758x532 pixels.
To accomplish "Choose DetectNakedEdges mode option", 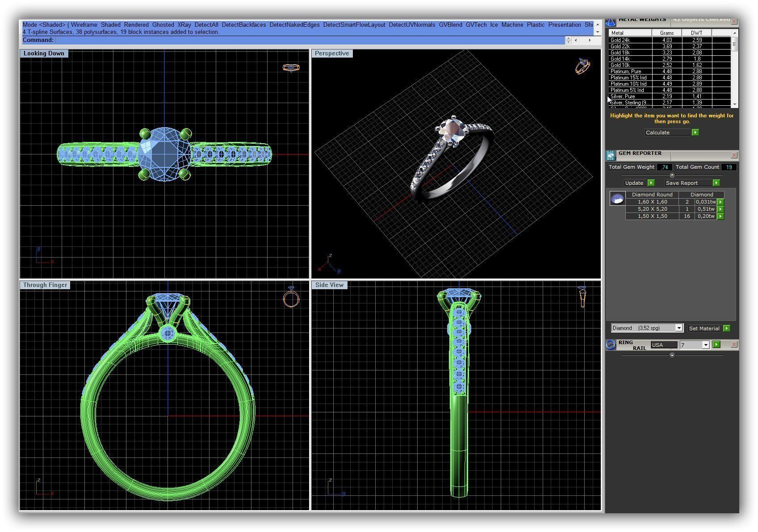I will point(294,25).
